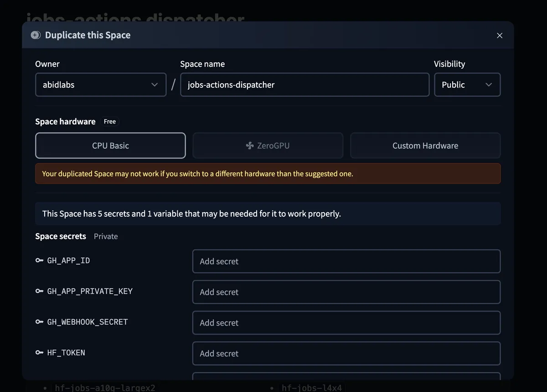Click the Free badge next to Space hardware
Screen dimensions: 547x392
tap(110, 122)
